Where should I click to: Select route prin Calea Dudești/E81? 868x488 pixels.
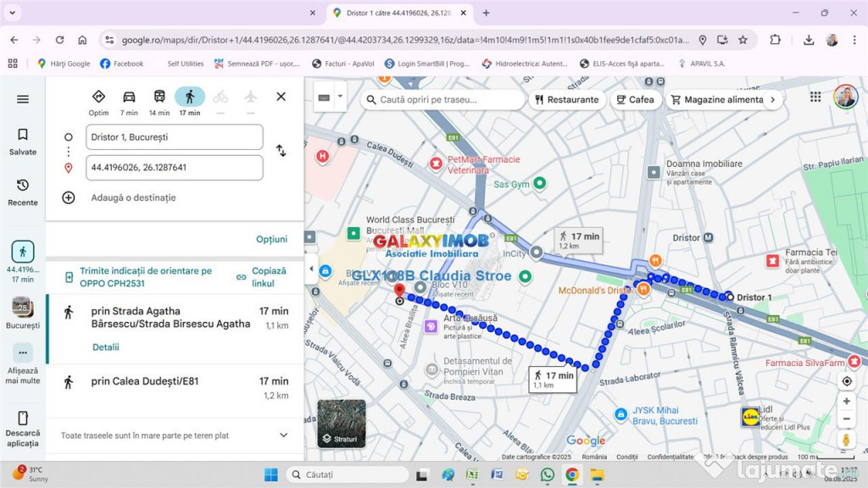(175, 388)
